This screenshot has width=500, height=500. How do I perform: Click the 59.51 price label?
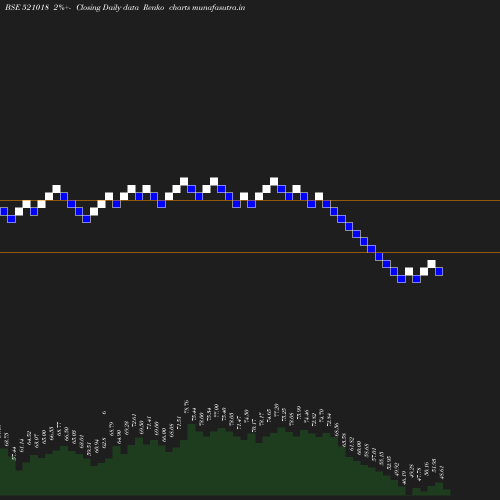coord(89,449)
